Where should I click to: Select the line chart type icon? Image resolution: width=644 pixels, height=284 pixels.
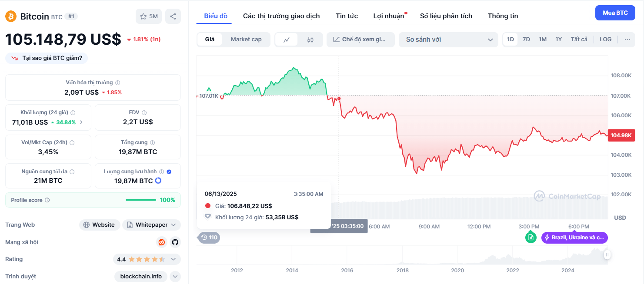tap(287, 40)
